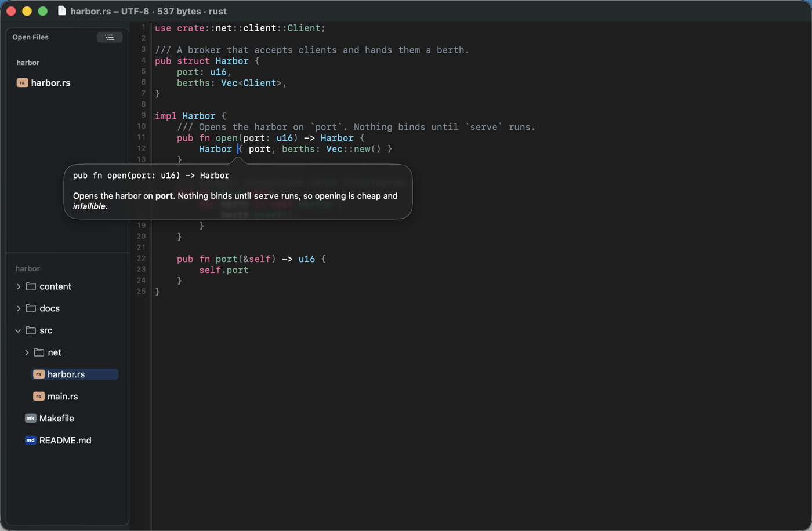The height and width of the screenshot is (531, 812).
Task: Click the 'pub fn port(&self)' line
Action: coord(251,259)
